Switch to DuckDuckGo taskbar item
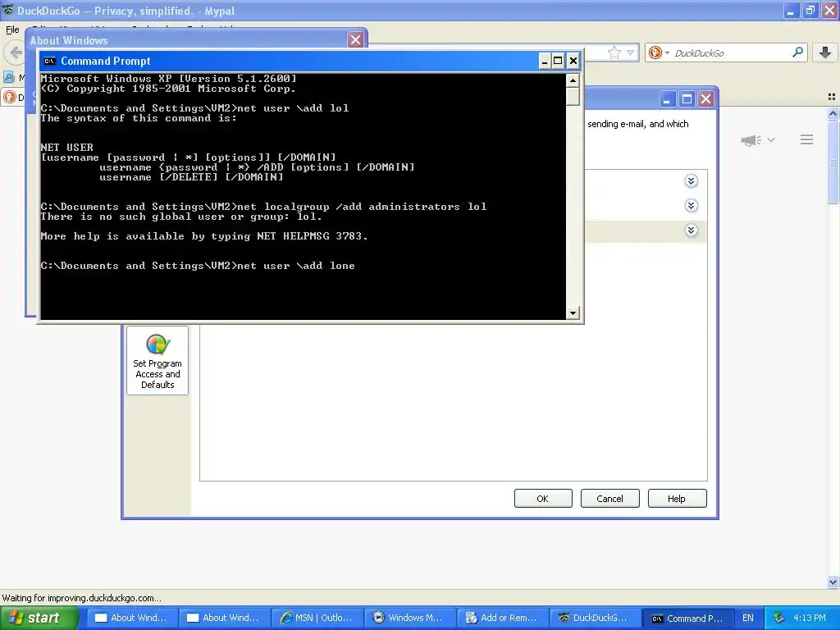This screenshot has height=630, width=840. click(595, 618)
